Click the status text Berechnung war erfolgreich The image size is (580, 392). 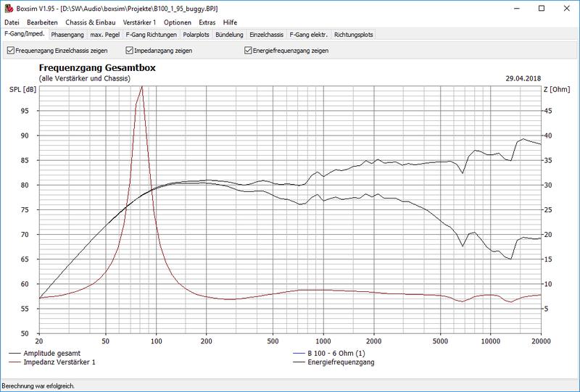[x=38, y=386]
